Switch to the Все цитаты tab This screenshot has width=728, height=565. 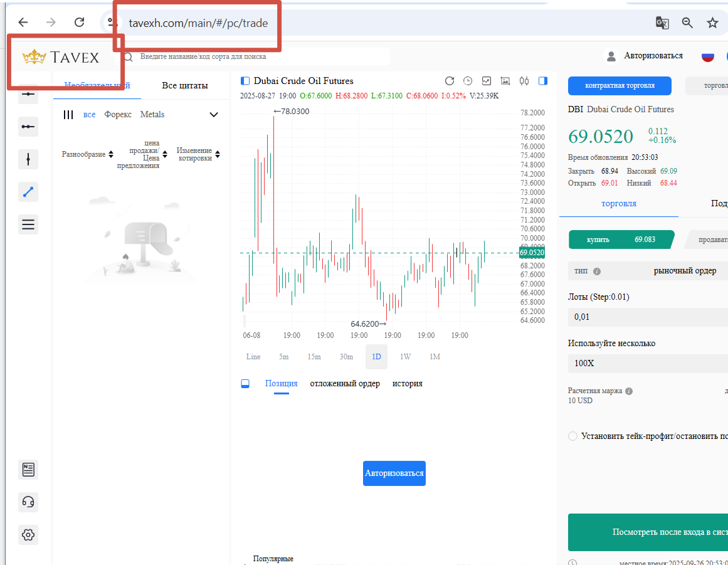point(185,85)
